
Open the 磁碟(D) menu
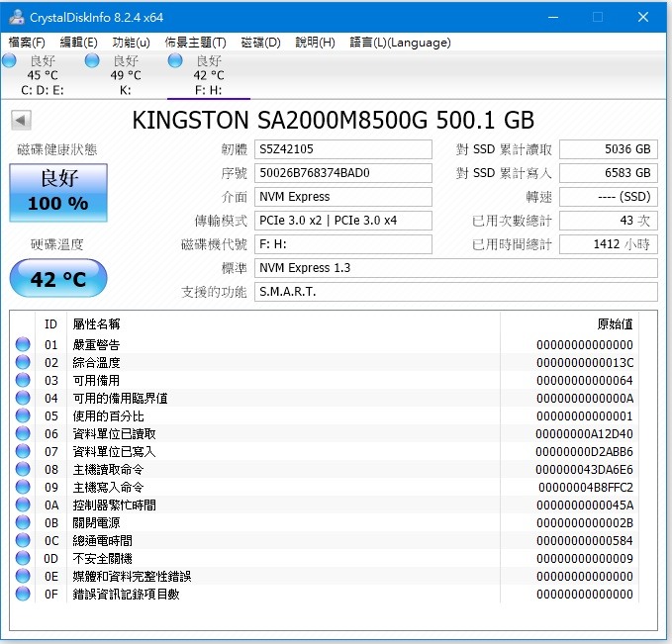point(260,43)
